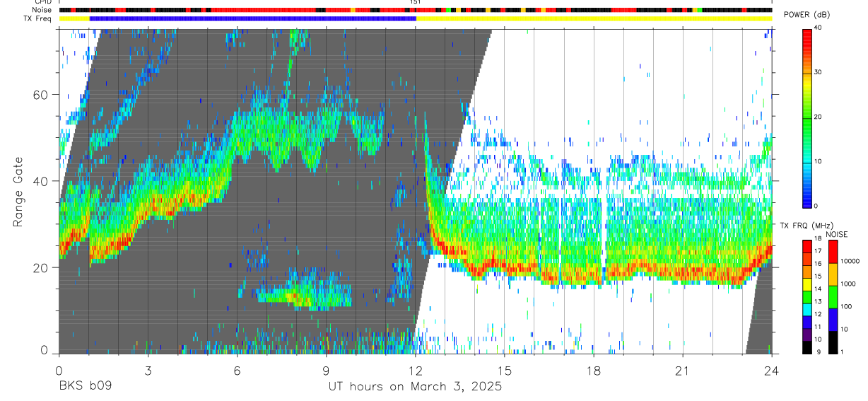The width and height of the screenshot is (868, 401).
Task: Click the 'BKS b09' radar beam label
Action: click(x=85, y=387)
